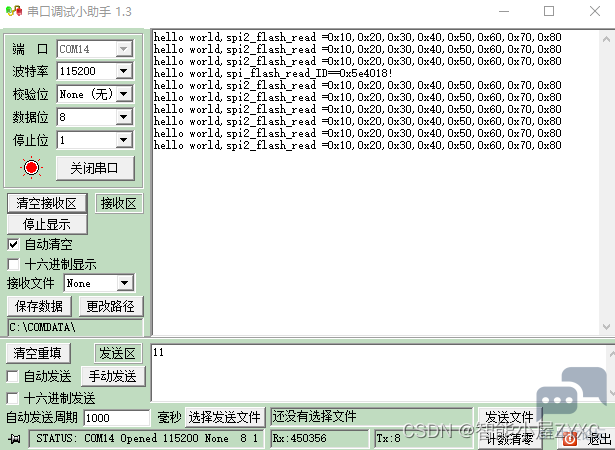Click the spi_flash_read_ID==0x5e4018! line
Screen dimensions: 615x450
point(273,73)
